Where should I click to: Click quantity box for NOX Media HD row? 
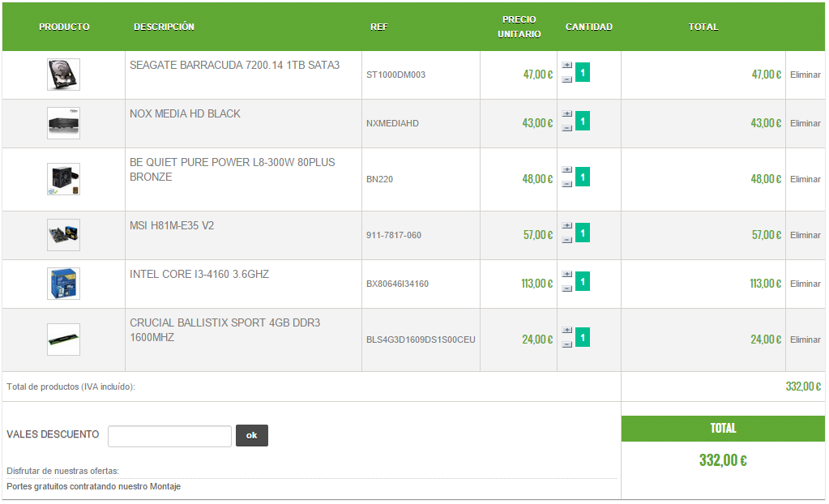coord(583,121)
